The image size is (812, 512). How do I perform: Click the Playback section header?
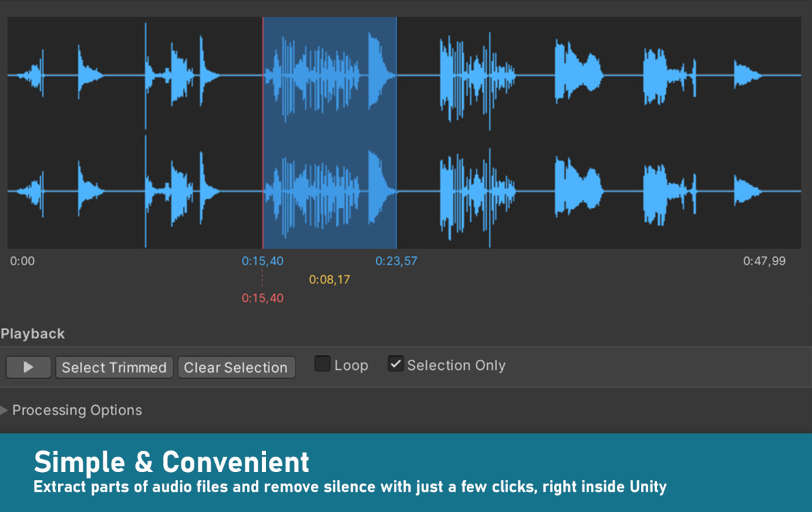[32, 333]
